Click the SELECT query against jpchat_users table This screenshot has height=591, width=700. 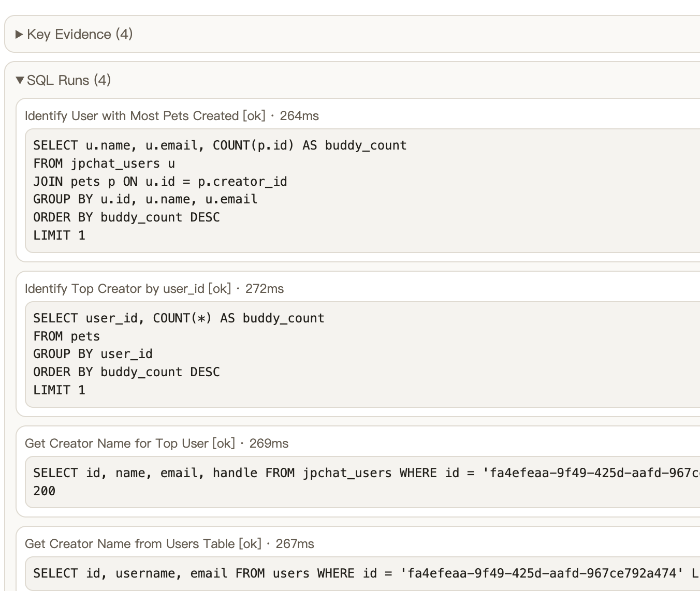(x=259, y=481)
